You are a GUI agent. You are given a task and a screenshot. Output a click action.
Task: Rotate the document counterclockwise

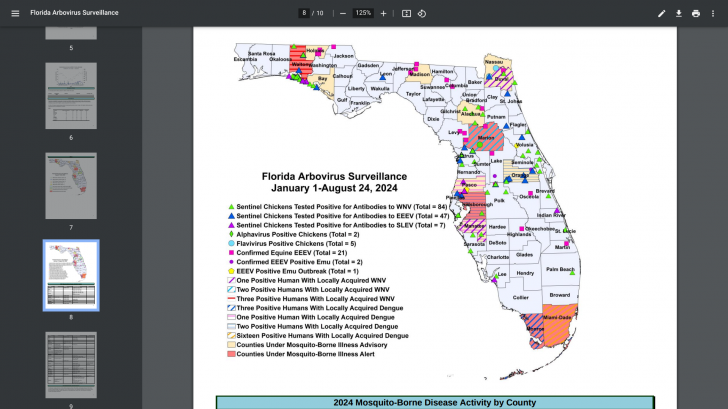[x=422, y=13]
